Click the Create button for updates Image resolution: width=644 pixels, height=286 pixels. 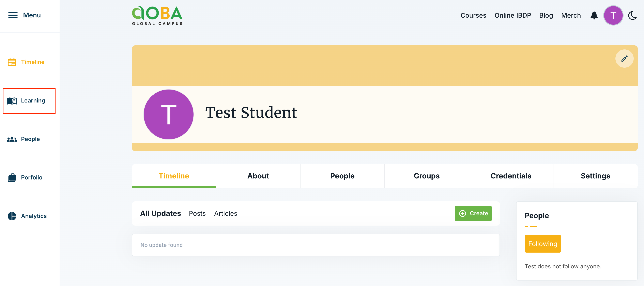tap(473, 213)
